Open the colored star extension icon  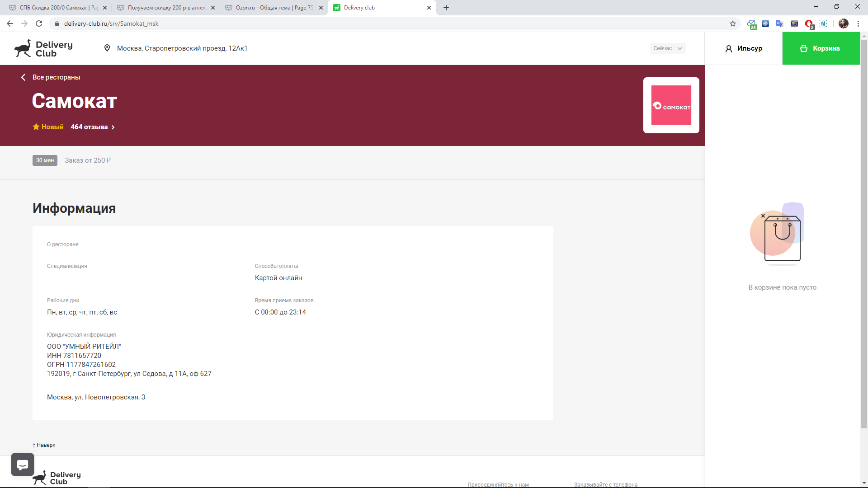pyautogui.click(x=794, y=23)
